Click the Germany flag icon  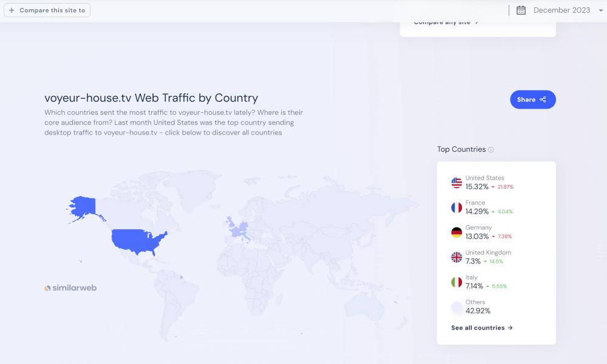click(x=456, y=232)
